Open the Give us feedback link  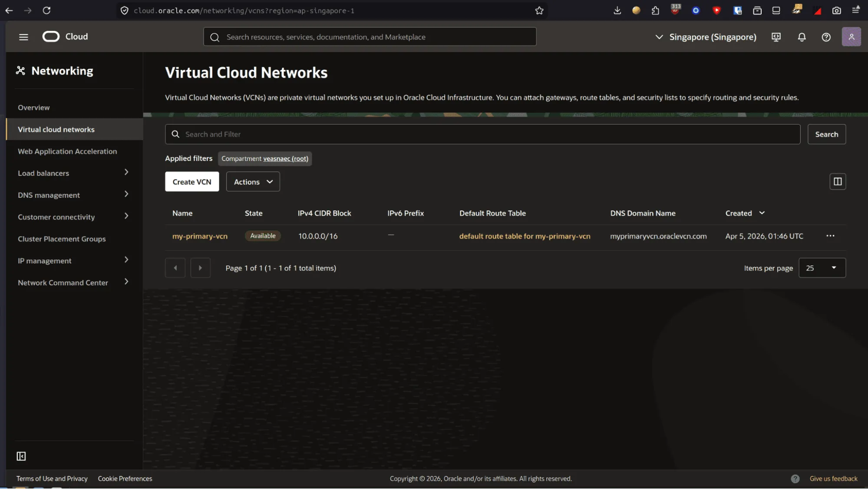[833, 479]
